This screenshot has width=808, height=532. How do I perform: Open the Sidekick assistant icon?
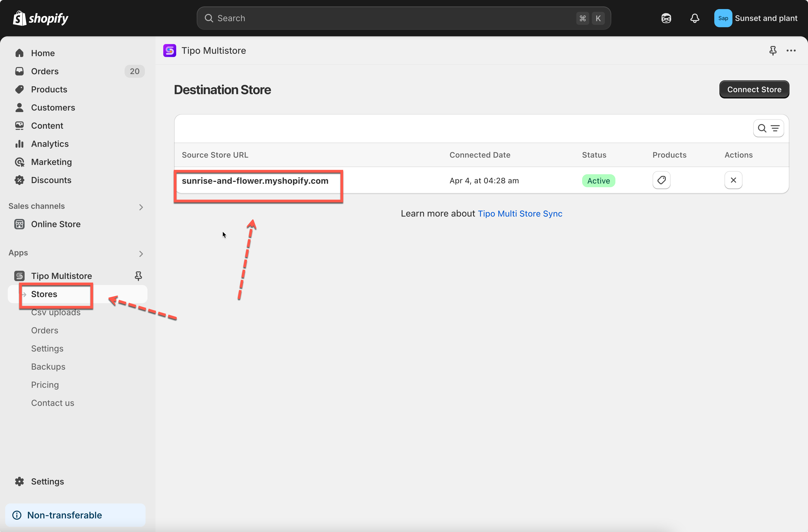coord(666,18)
